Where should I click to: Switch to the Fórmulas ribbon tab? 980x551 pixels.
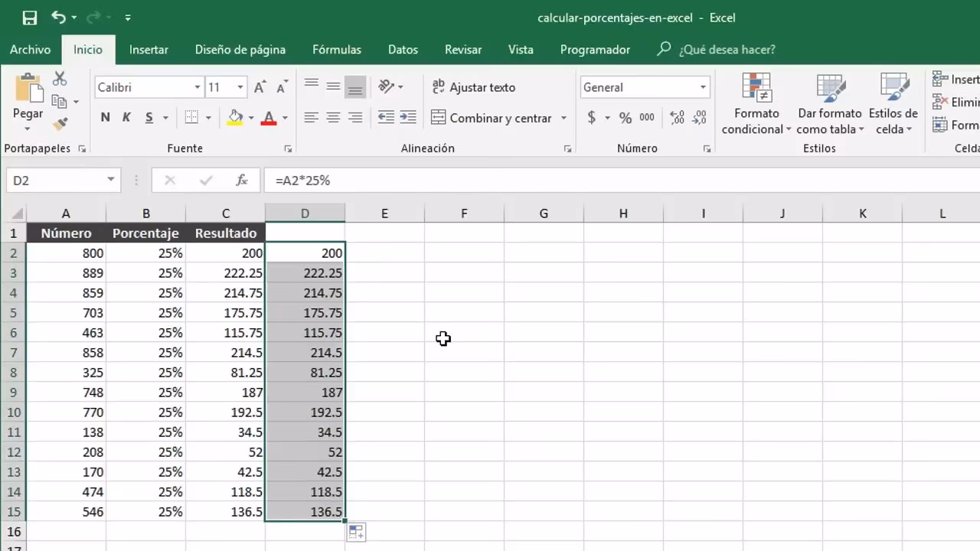pyautogui.click(x=336, y=49)
